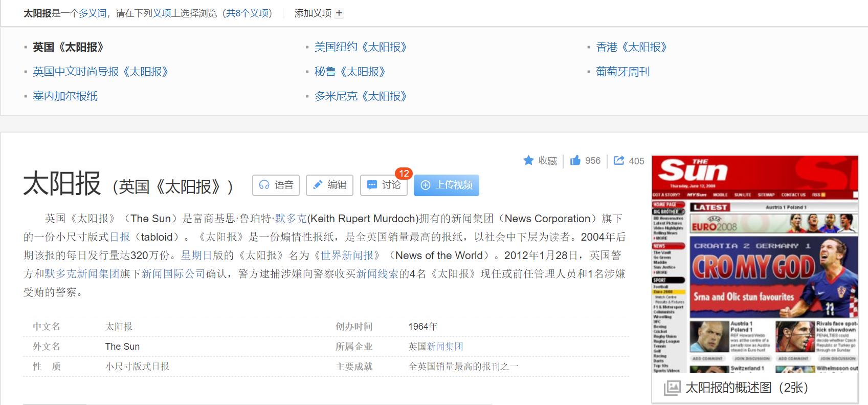
Task: Click the plus icon beside 添加义项
Action: pyautogui.click(x=339, y=14)
